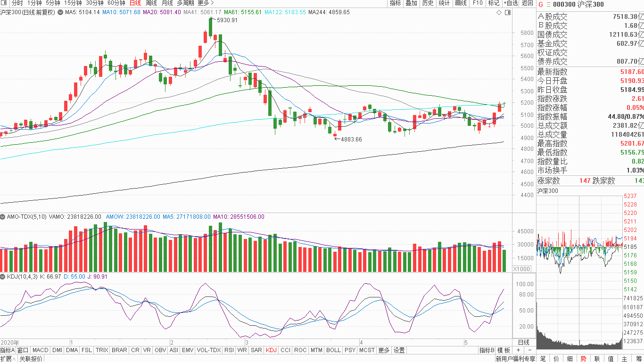644x362 pixels.
Task: Expand 更多 indicators in bottom bar
Action: (x=384, y=350)
